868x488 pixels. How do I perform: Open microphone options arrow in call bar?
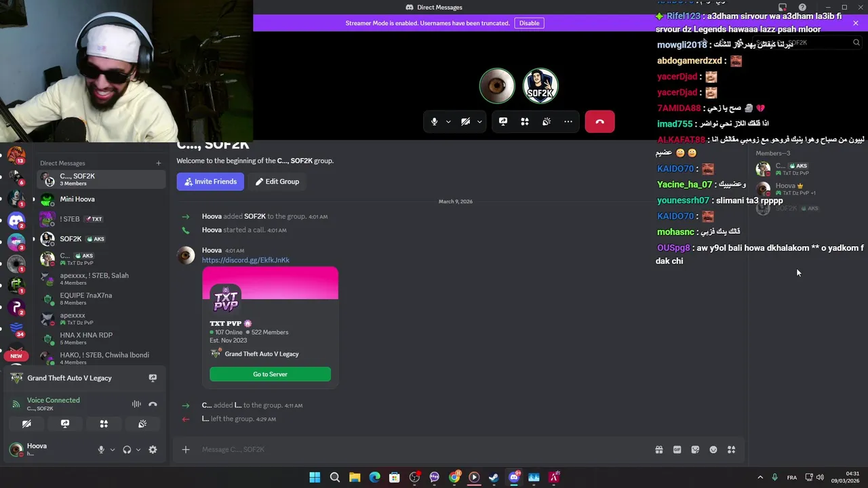tap(448, 122)
